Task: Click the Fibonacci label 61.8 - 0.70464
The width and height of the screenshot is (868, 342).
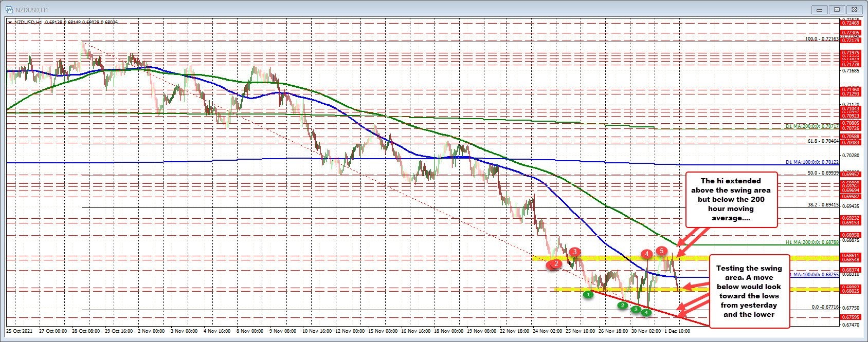Action: 823,140
